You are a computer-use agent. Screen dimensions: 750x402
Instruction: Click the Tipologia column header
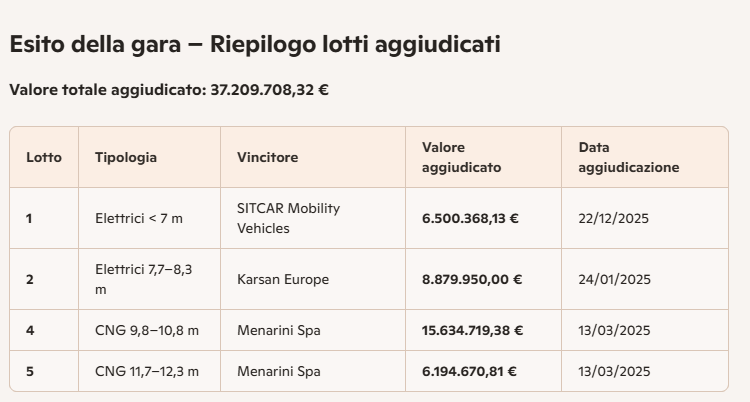pyautogui.click(x=126, y=157)
